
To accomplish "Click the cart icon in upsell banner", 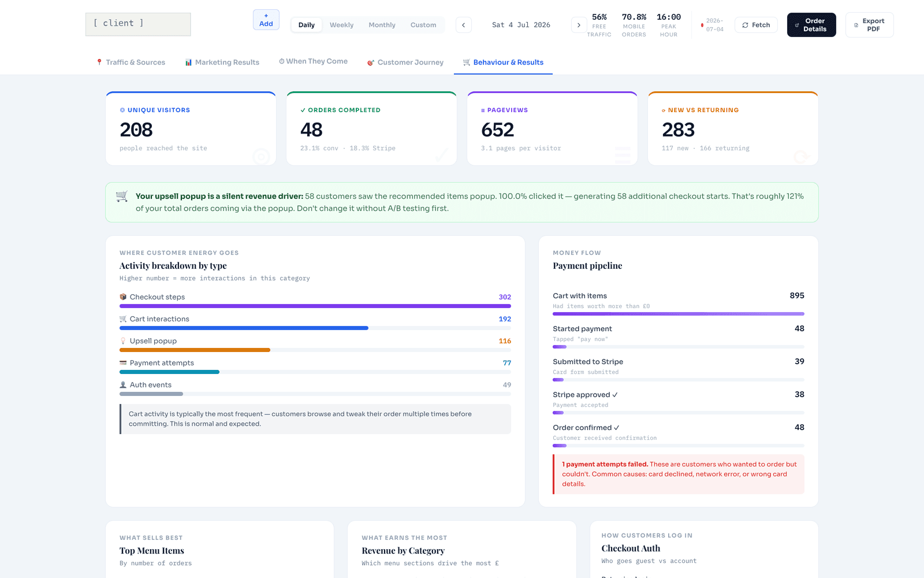I will (122, 197).
